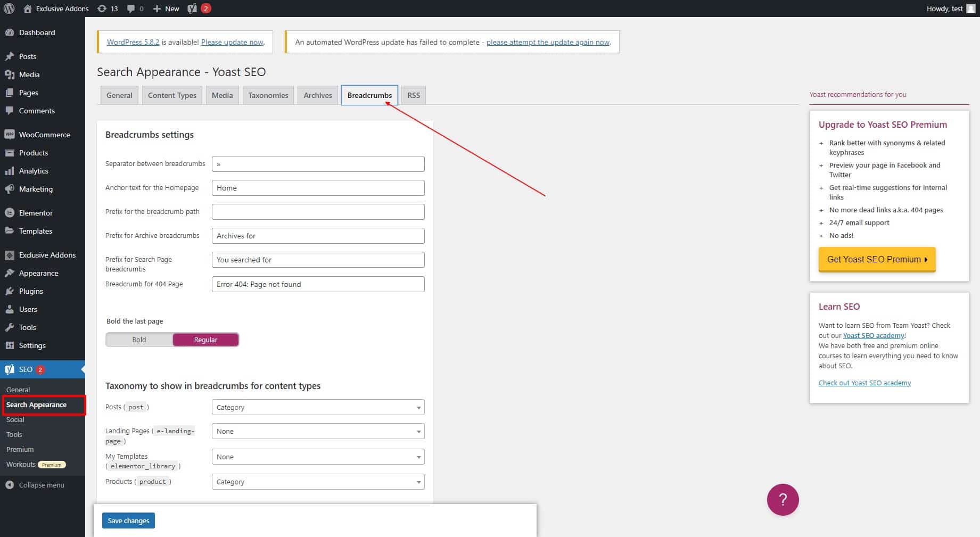Click the home icon beside Exclusive Addons
The height and width of the screenshot is (537, 980).
coord(28,9)
